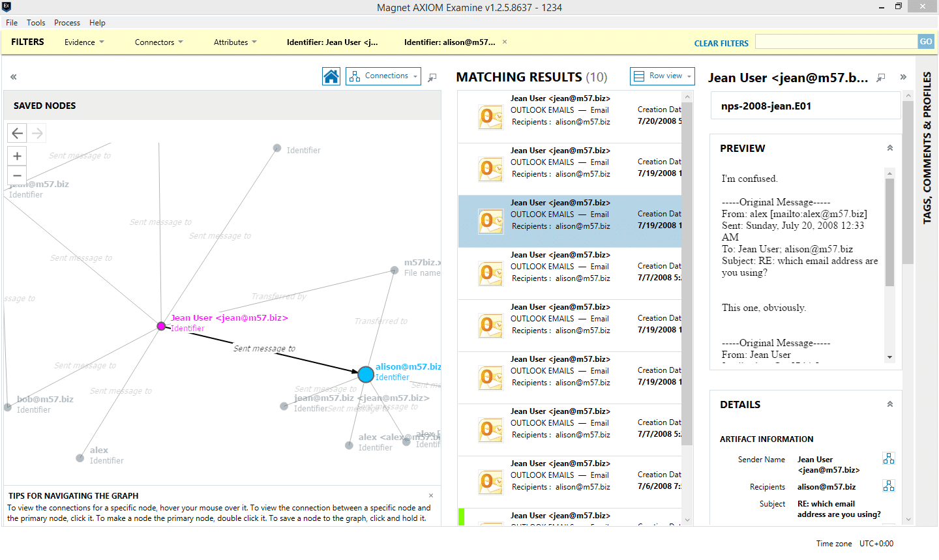Select the m57biz file name node

395,270
